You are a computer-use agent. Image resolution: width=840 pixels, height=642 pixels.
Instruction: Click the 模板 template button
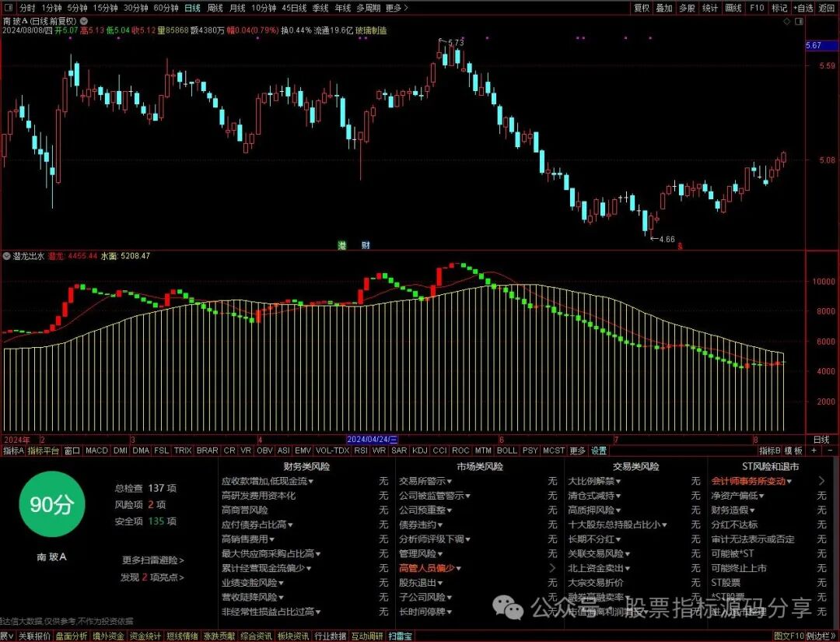(793, 451)
